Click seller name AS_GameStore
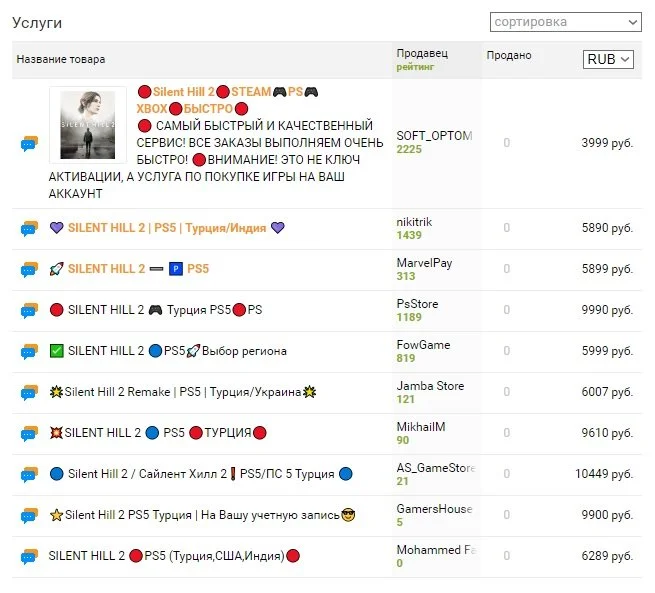Viewport: 655px width, 593px height. pos(436,468)
